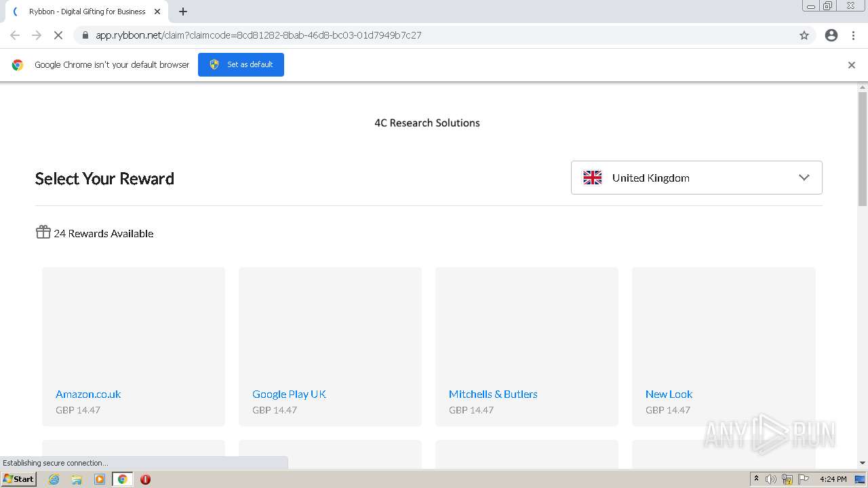Select New Look reward
Viewport: 868px width, 488px height.
click(x=669, y=394)
